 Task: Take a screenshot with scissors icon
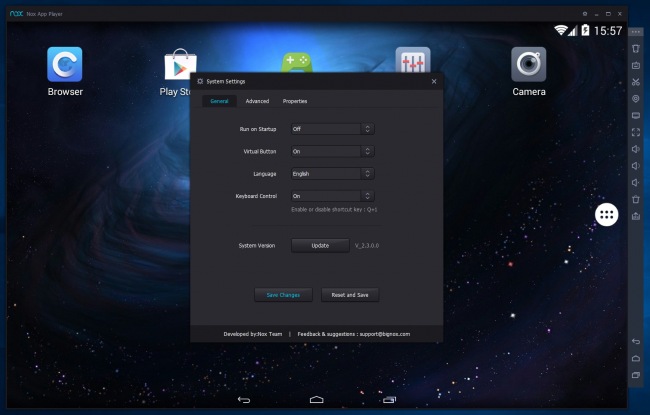(x=635, y=82)
